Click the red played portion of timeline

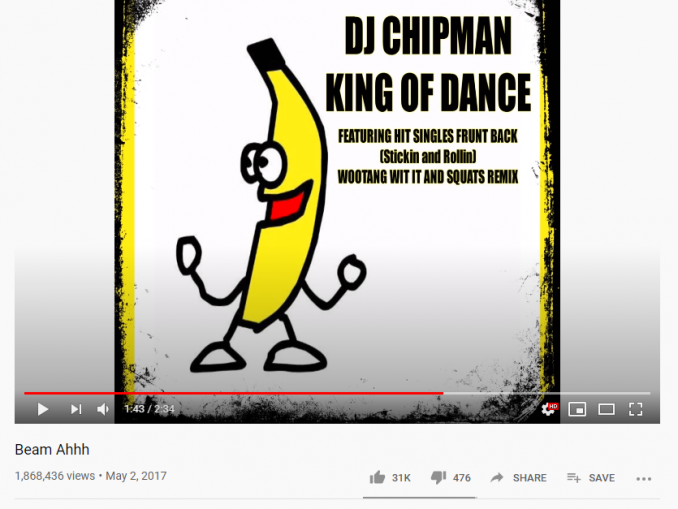coord(233,393)
